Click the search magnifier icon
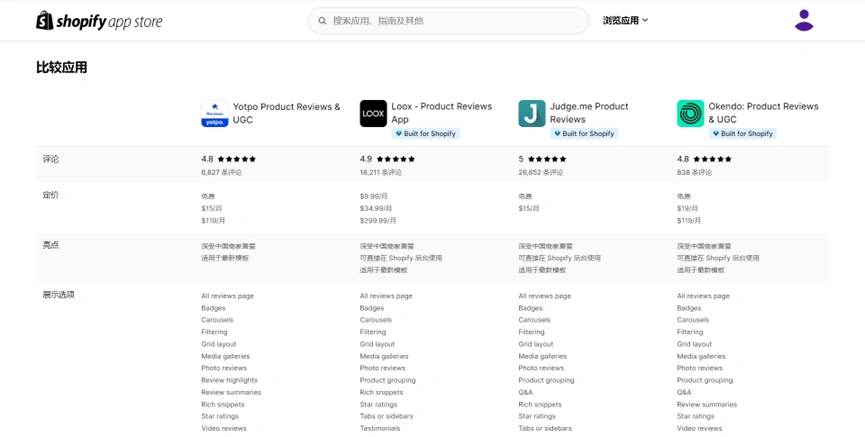 (x=322, y=21)
